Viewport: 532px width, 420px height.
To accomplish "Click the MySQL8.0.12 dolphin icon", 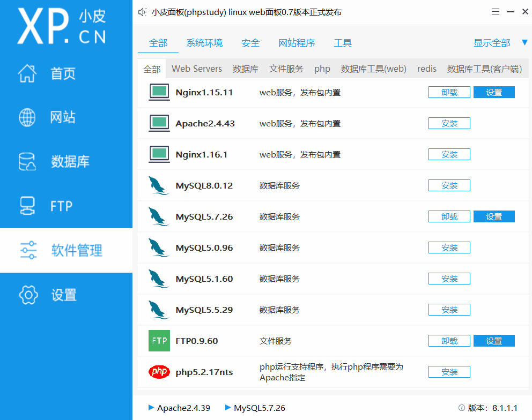I will [159, 186].
